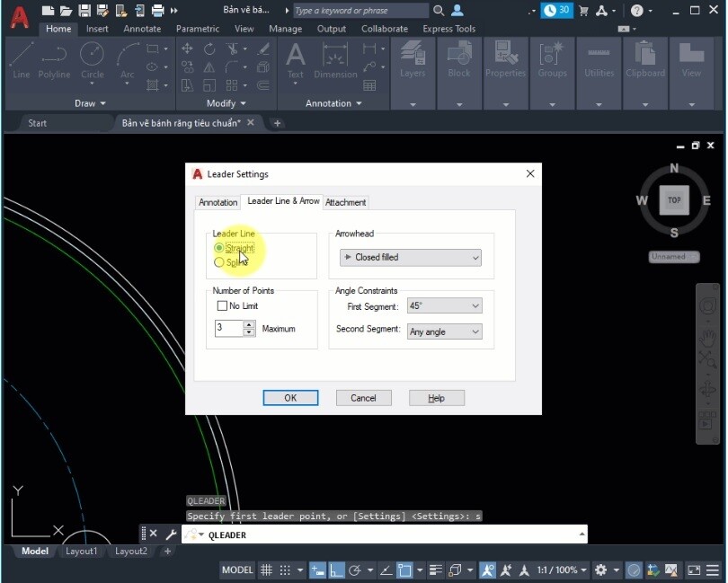The height and width of the screenshot is (583, 728).
Task: Click the OK button
Action: click(290, 398)
